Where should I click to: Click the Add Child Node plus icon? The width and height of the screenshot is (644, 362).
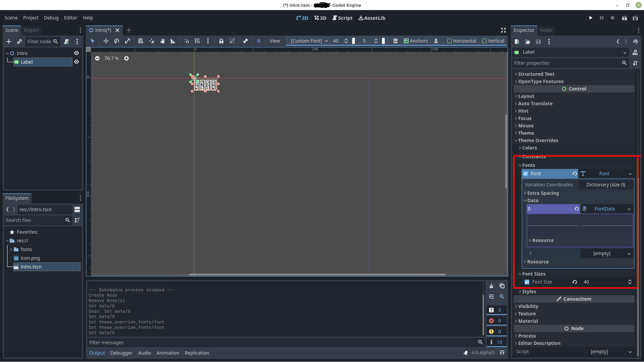point(9,42)
